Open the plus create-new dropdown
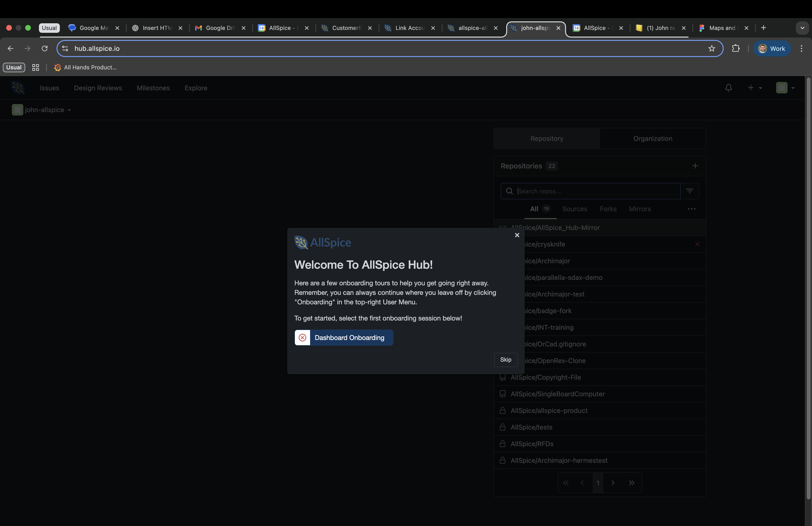812x526 pixels. coord(754,88)
